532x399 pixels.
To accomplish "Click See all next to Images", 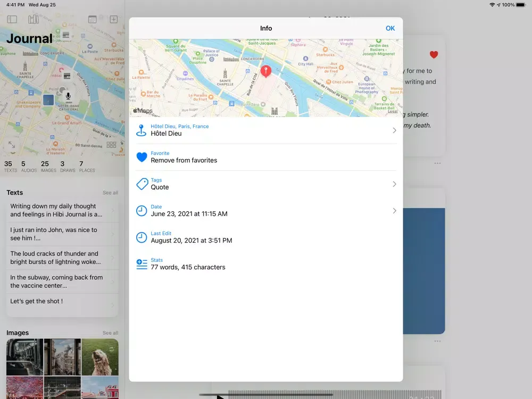I will tap(110, 333).
